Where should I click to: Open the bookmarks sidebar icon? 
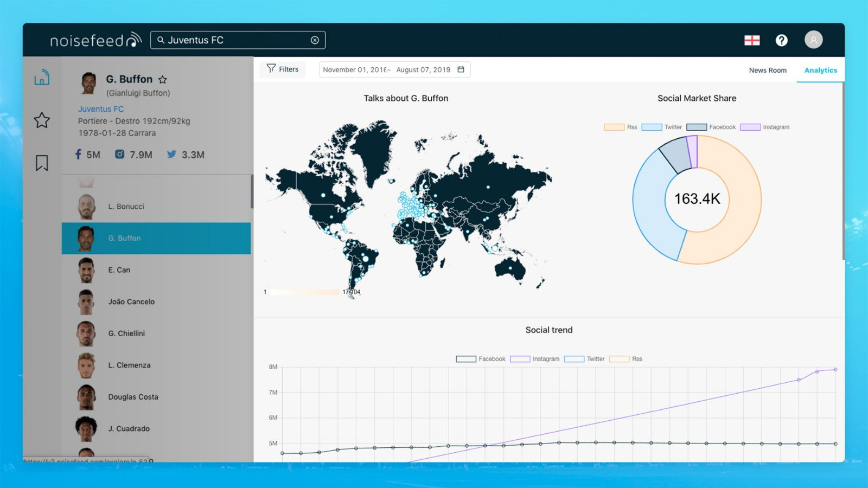pyautogui.click(x=42, y=163)
